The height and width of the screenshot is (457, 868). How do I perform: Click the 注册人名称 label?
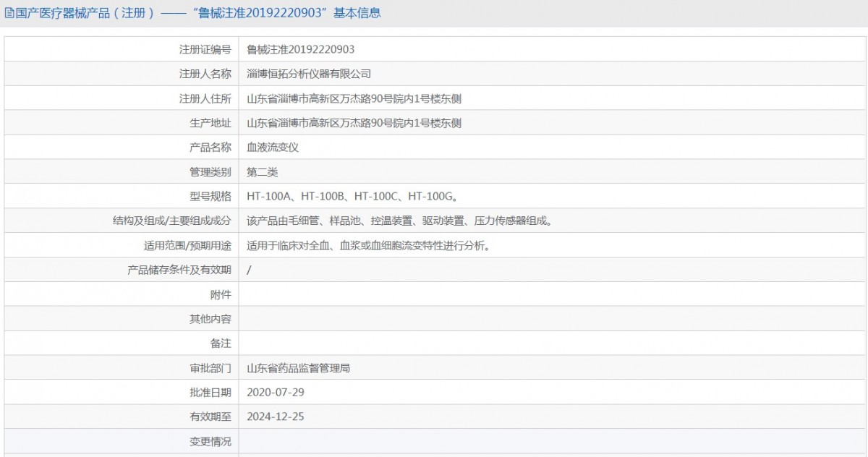click(205, 74)
